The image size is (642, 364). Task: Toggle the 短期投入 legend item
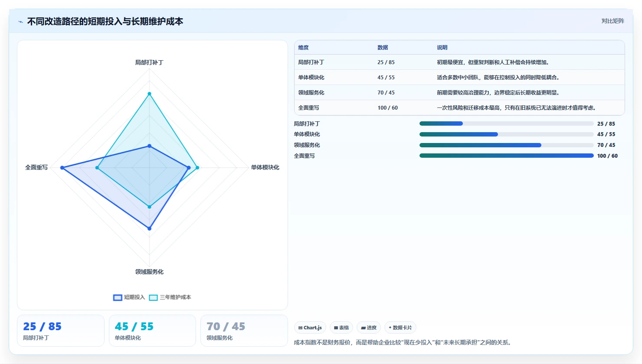(129, 297)
